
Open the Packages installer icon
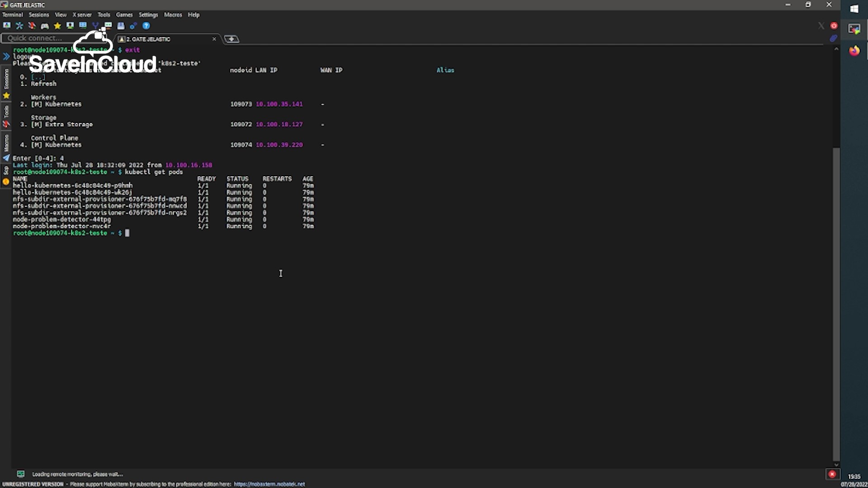121,26
